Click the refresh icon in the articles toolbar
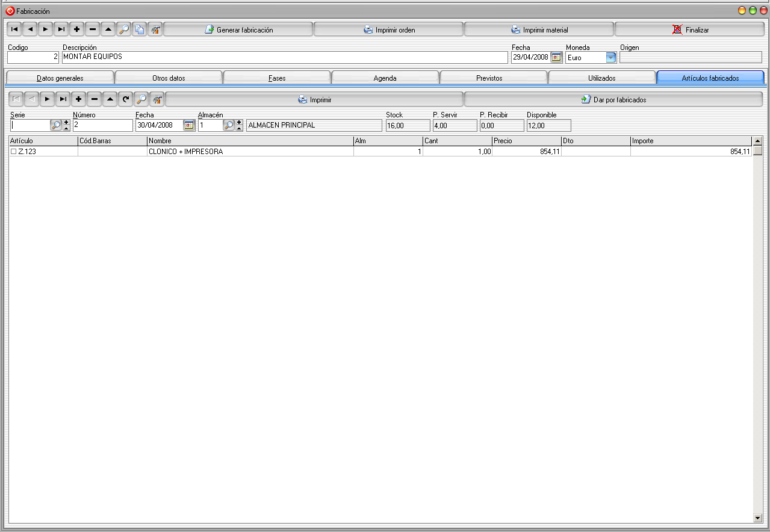Image resolution: width=770 pixels, height=532 pixels. tap(126, 99)
